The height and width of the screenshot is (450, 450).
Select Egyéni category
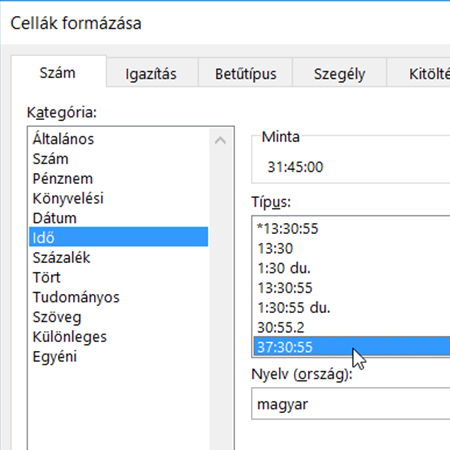tap(119, 356)
